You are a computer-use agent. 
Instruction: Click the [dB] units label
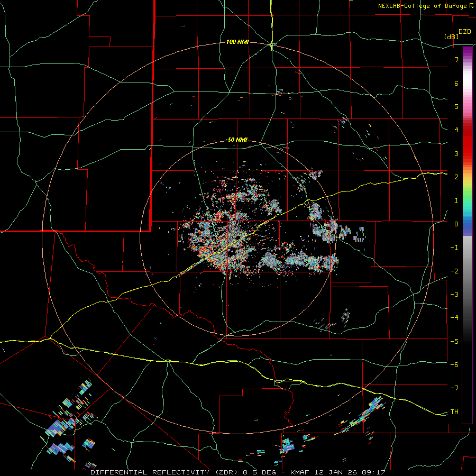452,37
